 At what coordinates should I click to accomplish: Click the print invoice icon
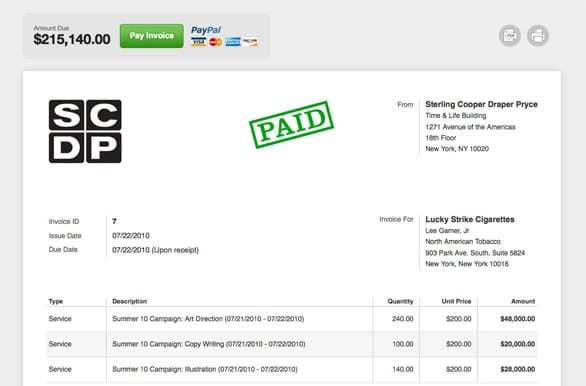click(x=538, y=36)
